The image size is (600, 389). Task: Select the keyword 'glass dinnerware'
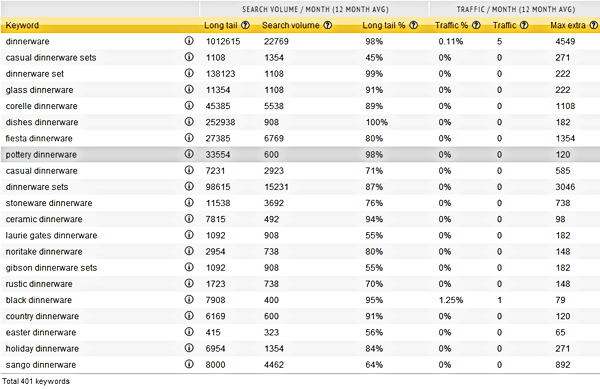39,90
